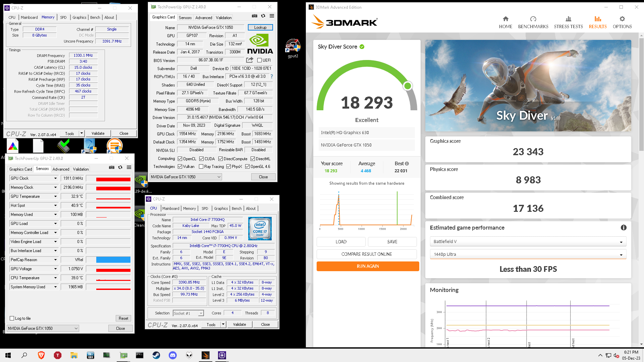Open taskbar search
Viewport: 644px width, 362px height.
24,355
